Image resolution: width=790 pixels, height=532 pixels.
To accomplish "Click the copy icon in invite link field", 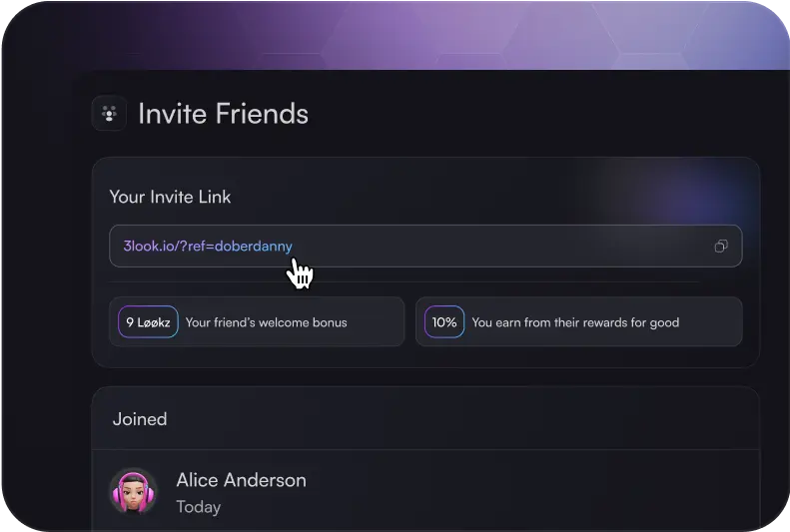I will (x=721, y=247).
